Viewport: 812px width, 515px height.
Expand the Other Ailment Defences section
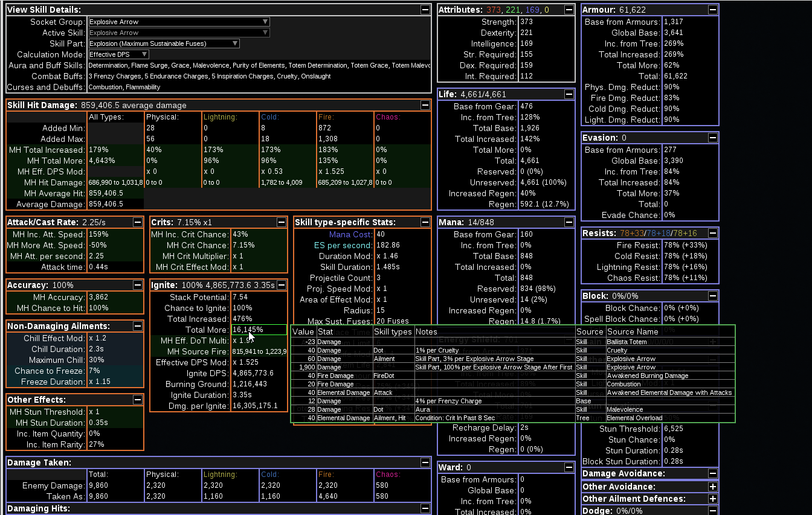713,499
